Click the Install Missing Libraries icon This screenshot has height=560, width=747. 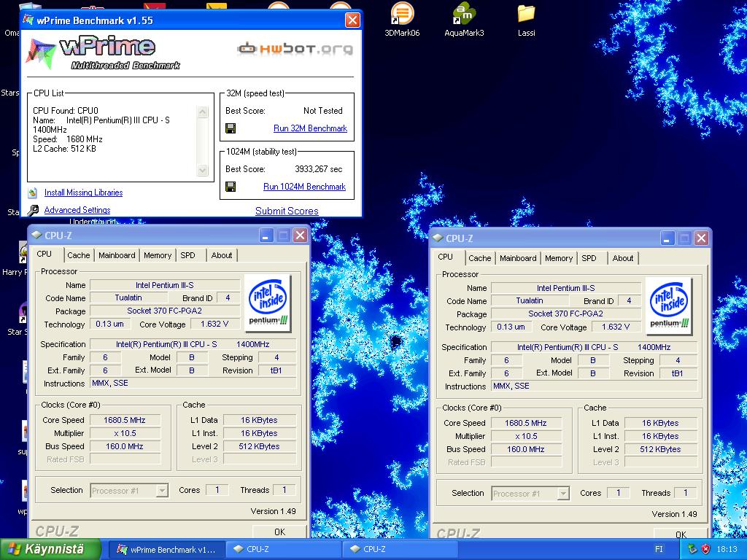pyautogui.click(x=32, y=192)
